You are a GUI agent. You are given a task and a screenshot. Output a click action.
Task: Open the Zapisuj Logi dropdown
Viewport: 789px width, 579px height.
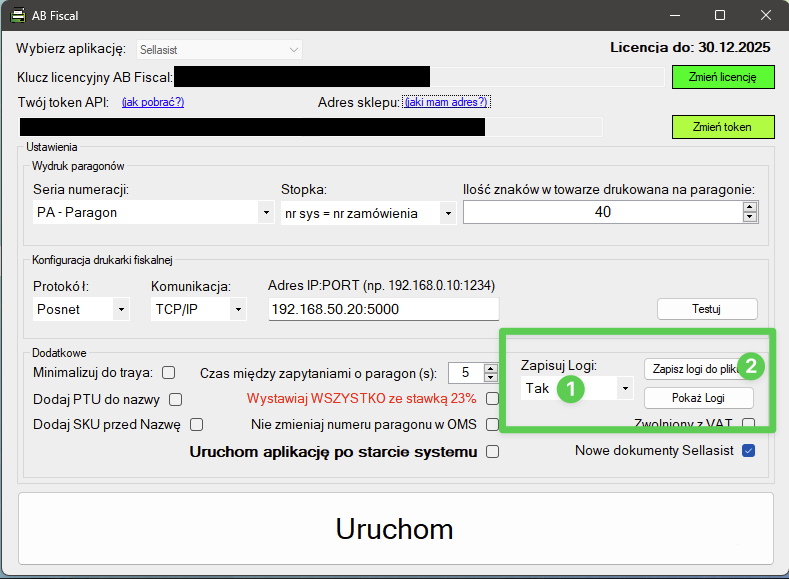[x=625, y=388]
